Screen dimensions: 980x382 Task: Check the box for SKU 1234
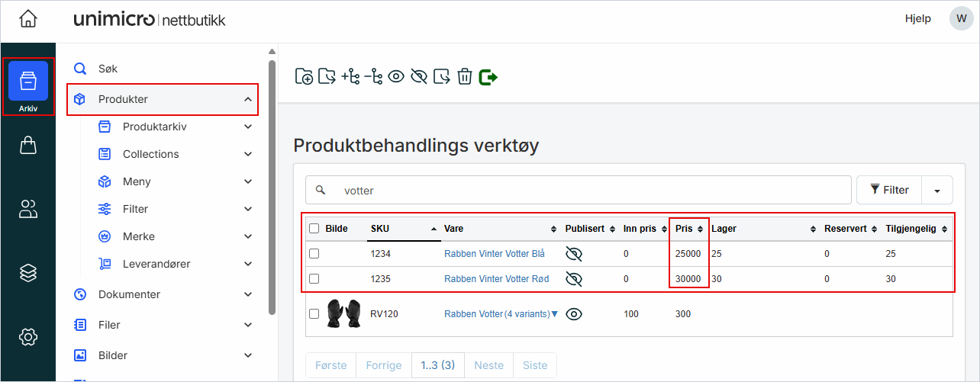point(314,254)
